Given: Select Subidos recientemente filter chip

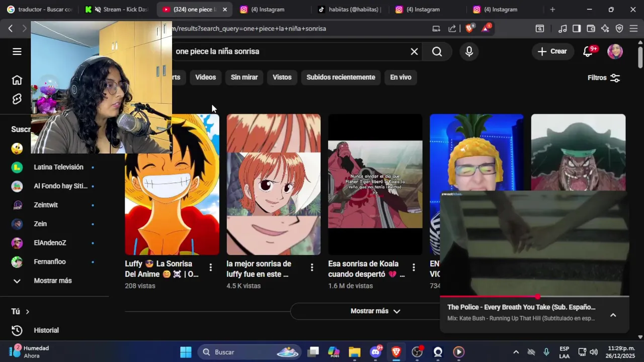Looking at the screenshot, I should (x=341, y=77).
